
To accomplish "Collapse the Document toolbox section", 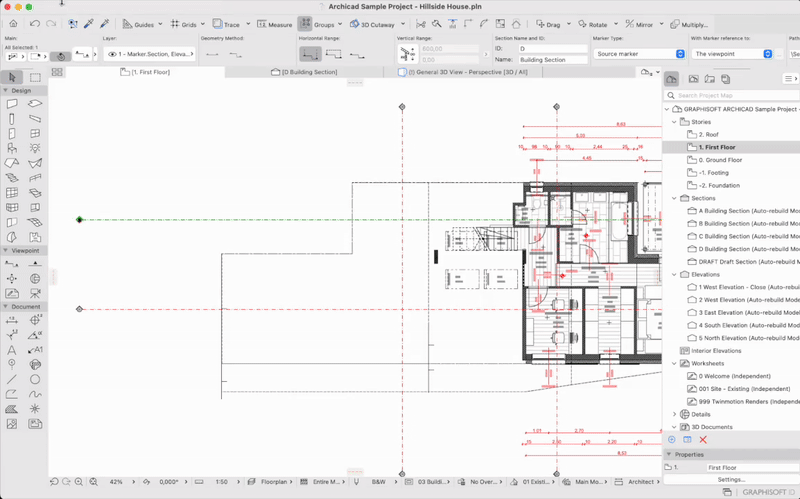I will click(x=6, y=307).
